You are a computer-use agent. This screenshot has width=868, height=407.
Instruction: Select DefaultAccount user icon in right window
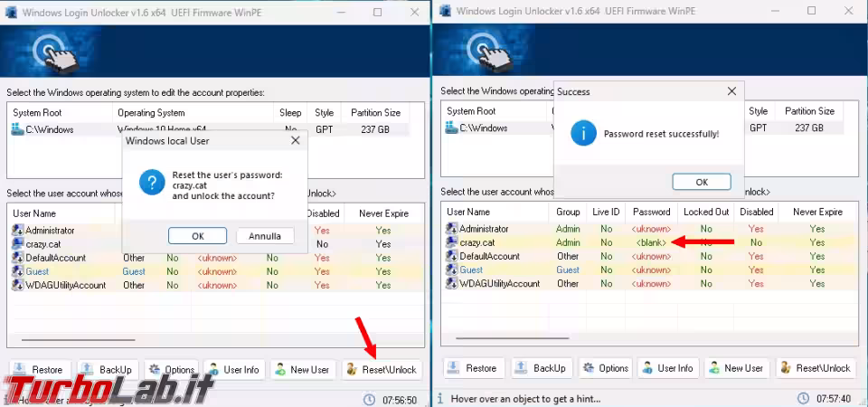coord(452,256)
